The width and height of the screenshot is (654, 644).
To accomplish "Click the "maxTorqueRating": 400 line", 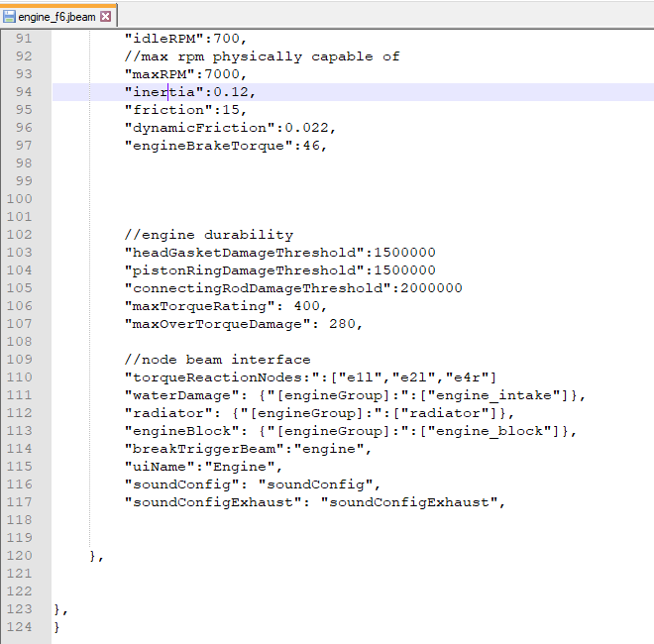I will [x=225, y=306].
